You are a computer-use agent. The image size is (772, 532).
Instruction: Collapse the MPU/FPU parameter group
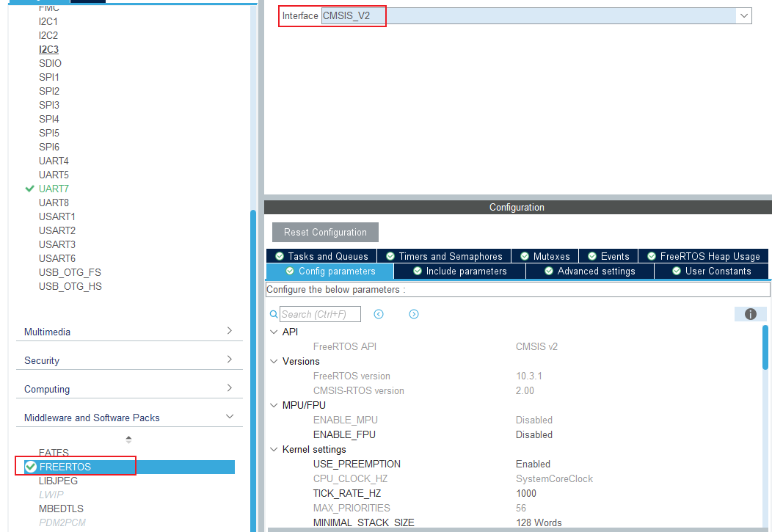click(274, 405)
